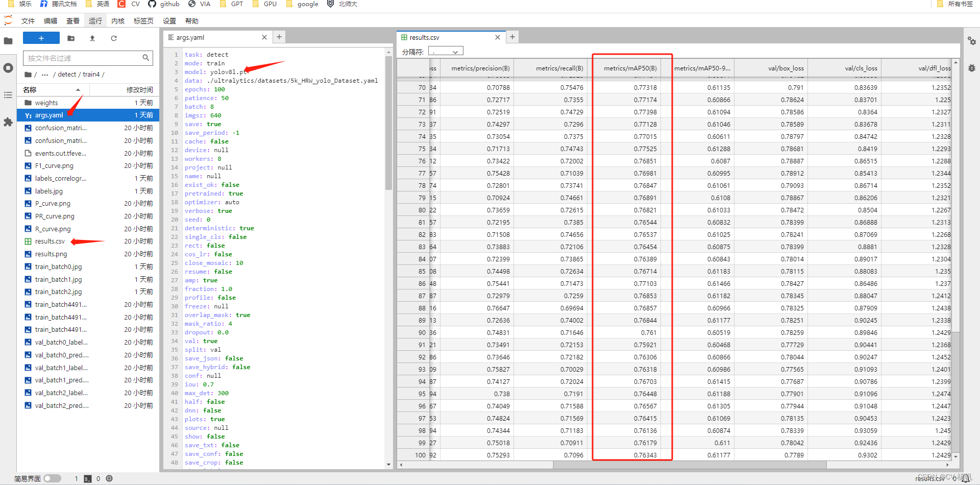Focus the file name filter field
Image resolution: width=980 pixels, height=485 pixels.
(x=88, y=58)
